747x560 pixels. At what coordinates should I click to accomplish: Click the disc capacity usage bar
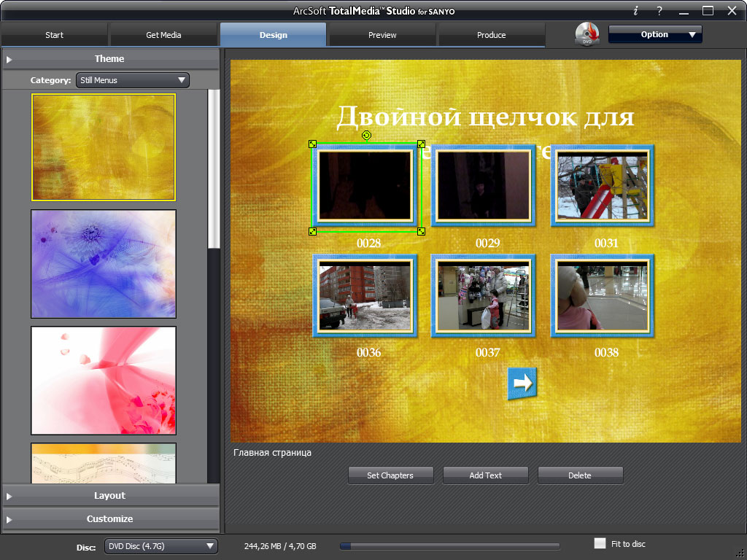point(449,545)
